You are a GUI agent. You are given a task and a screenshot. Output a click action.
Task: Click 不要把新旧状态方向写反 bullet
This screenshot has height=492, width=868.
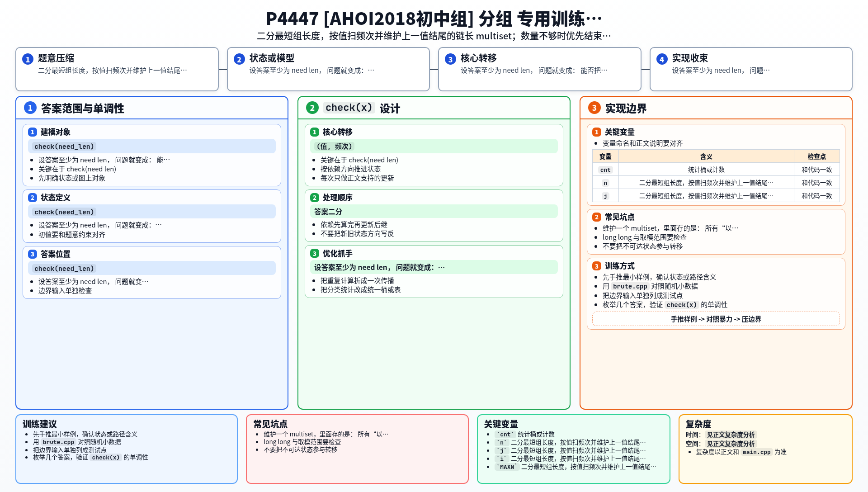pyautogui.click(x=357, y=234)
